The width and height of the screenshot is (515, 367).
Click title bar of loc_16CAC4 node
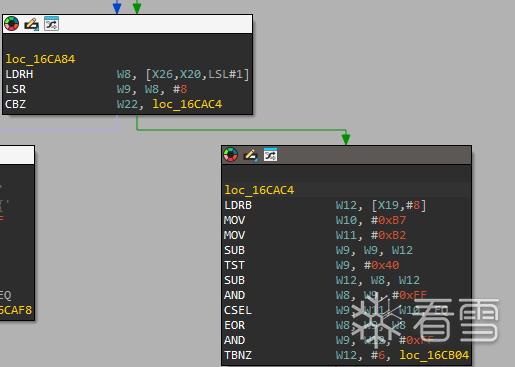(347, 155)
